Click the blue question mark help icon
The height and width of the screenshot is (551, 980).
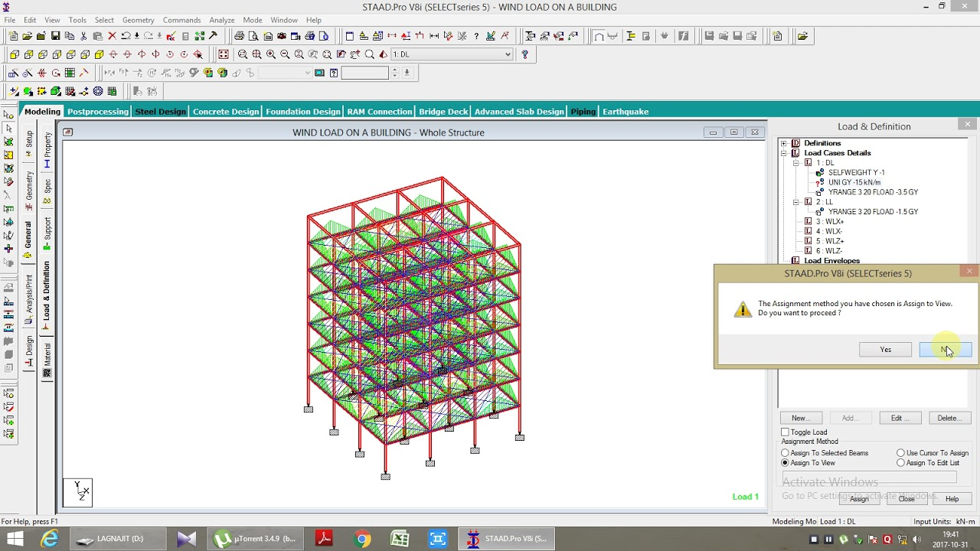tap(524, 54)
